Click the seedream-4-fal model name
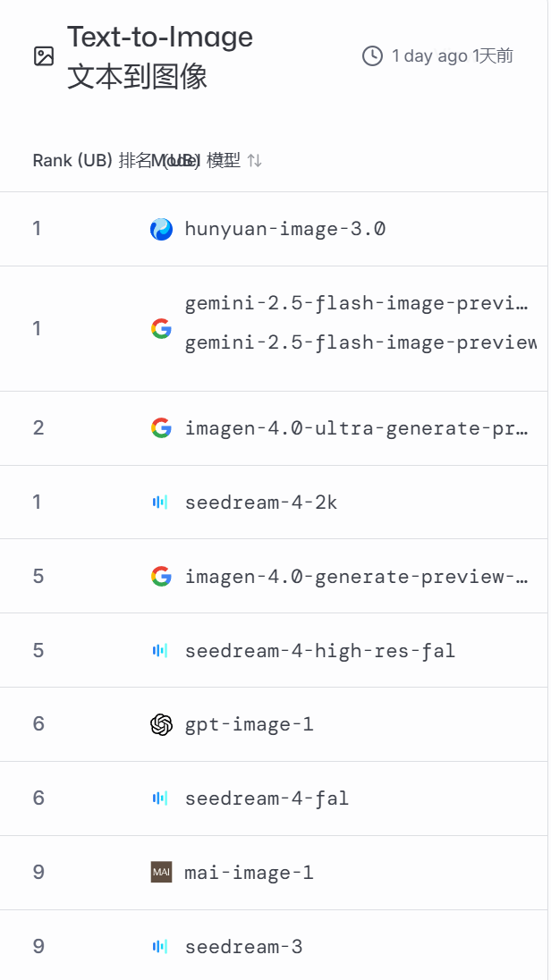551x980 pixels. pos(267,798)
